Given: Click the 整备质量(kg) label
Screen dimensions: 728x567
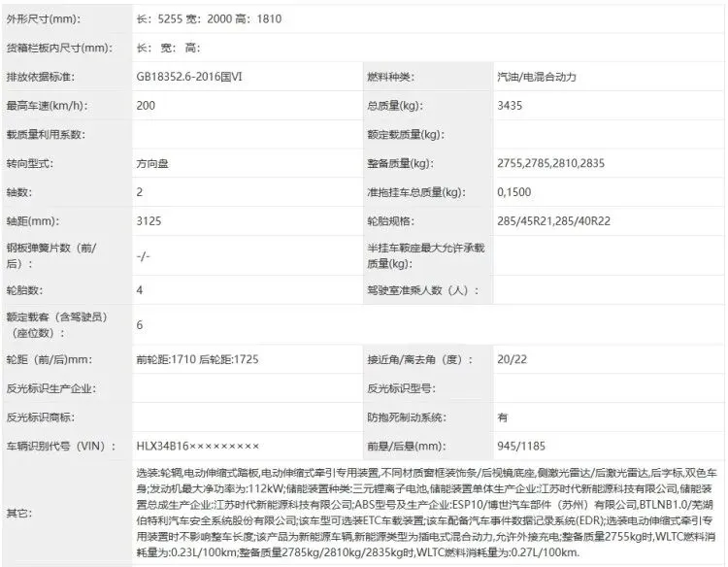Looking at the screenshot, I should (x=400, y=163).
